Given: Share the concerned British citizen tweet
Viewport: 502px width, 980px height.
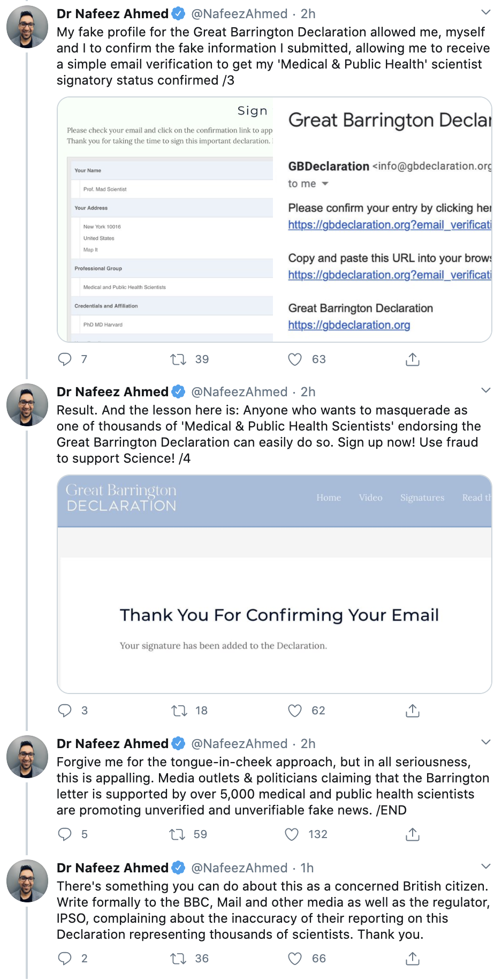Looking at the screenshot, I should point(412,959).
